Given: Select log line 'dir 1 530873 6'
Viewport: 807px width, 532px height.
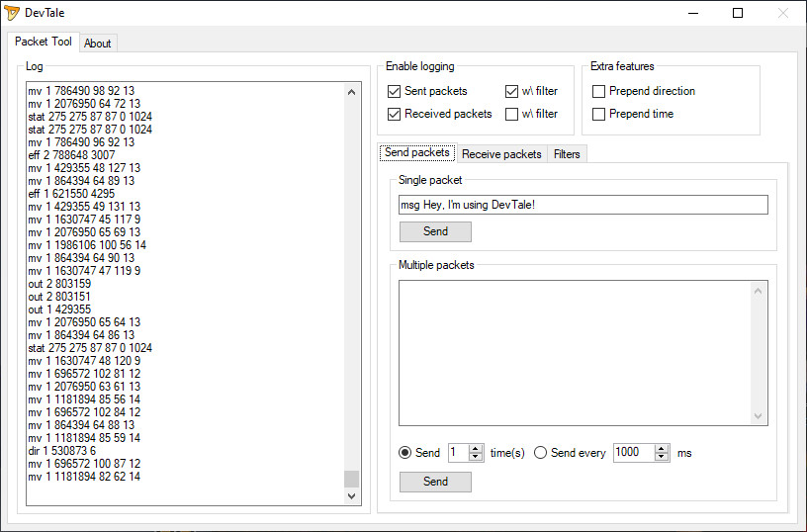Looking at the screenshot, I should pyautogui.click(x=62, y=451).
